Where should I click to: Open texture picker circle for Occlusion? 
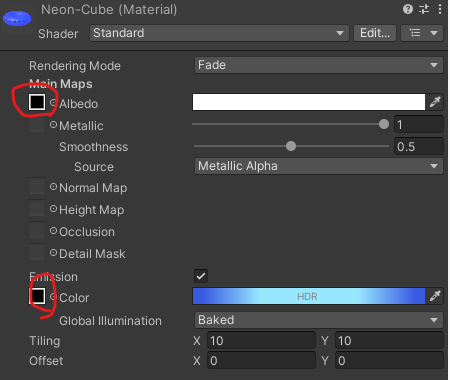[53, 231]
